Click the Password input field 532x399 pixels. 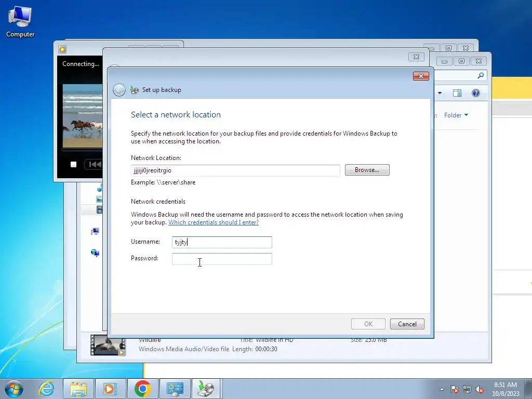pos(222,259)
